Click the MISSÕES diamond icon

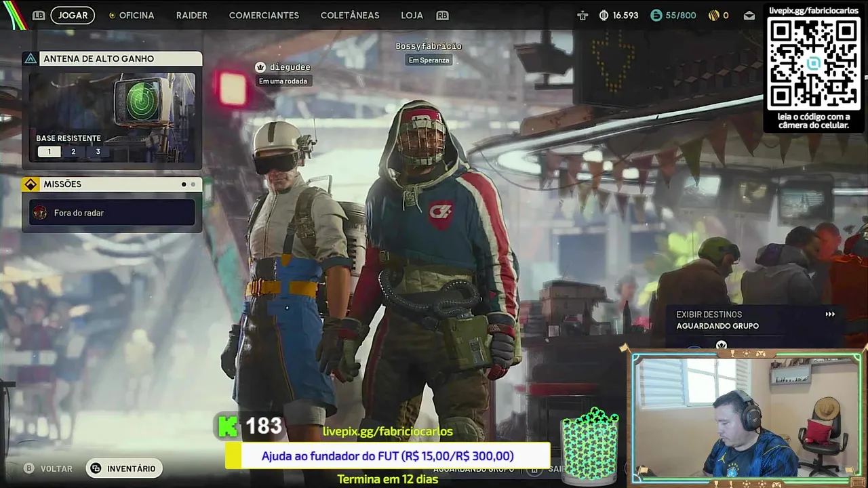point(31,184)
